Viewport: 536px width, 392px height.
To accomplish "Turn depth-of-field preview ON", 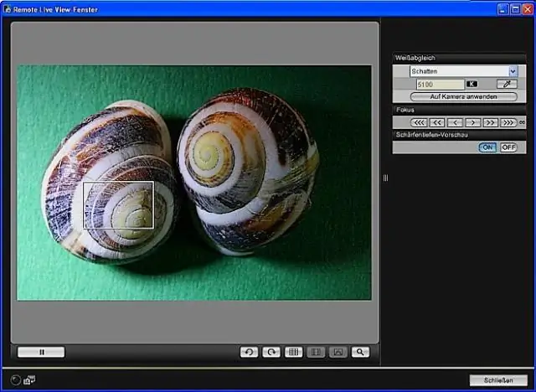I will tap(487, 147).
